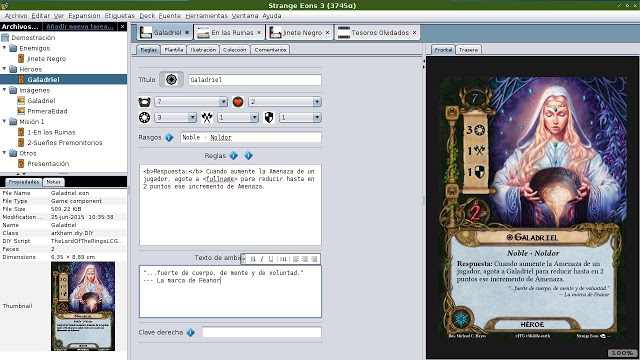This screenshot has height=360, width=640.
Task: Click the threat cost icon next to value 7
Action: [144, 102]
